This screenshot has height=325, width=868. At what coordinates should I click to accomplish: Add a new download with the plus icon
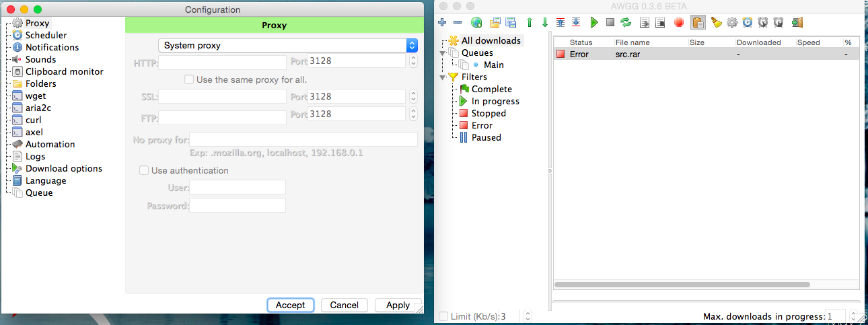tap(442, 22)
